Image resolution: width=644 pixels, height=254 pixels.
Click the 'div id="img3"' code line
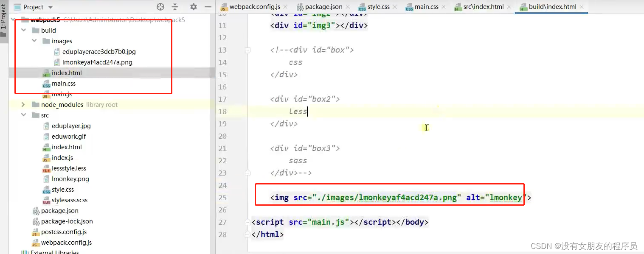click(319, 25)
